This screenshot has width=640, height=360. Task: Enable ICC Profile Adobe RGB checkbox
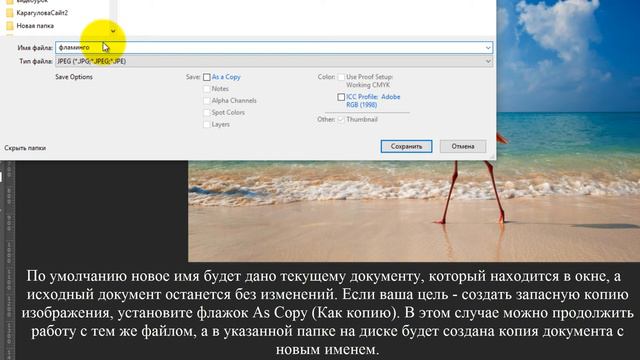coord(341,97)
